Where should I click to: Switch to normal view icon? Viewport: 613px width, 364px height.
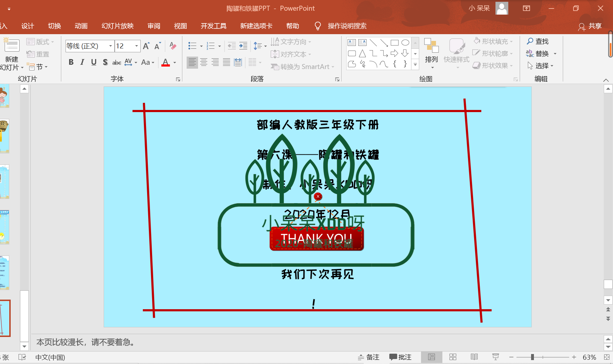click(x=431, y=357)
